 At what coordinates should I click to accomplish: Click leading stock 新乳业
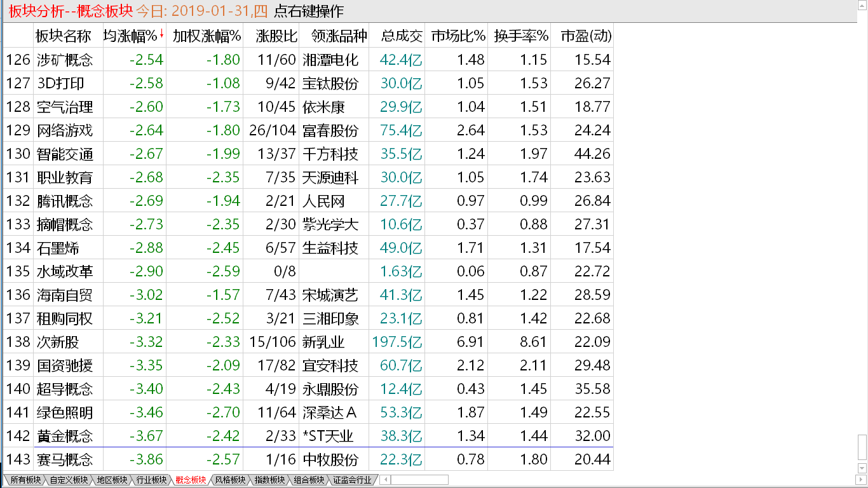pyautogui.click(x=323, y=342)
